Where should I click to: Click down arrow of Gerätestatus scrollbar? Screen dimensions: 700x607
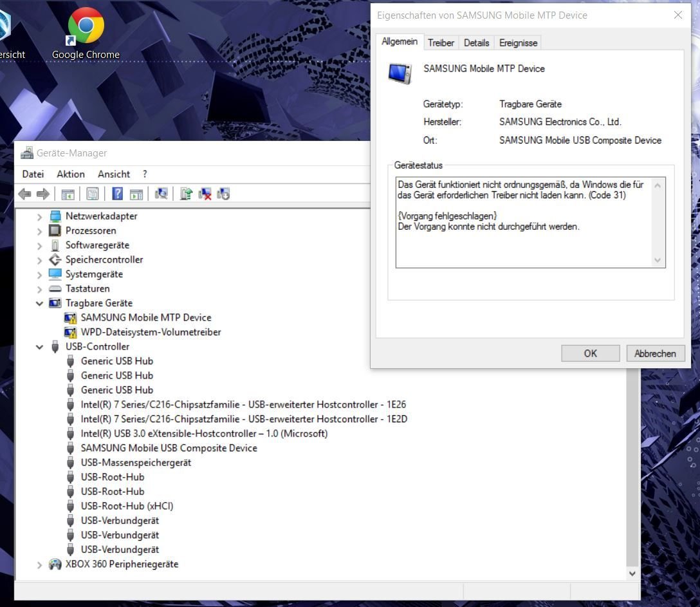[x=657, y=260]
